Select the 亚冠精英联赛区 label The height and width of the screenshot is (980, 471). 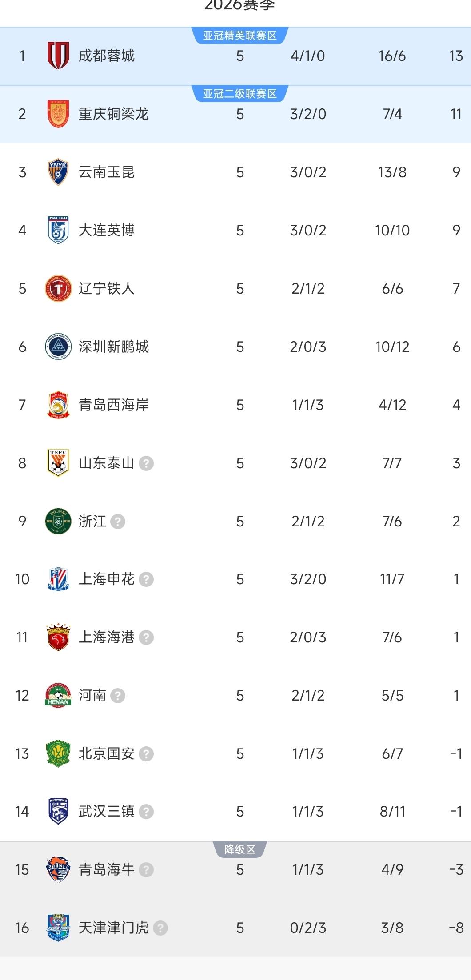pyautogui.click(x=240, y=36)
